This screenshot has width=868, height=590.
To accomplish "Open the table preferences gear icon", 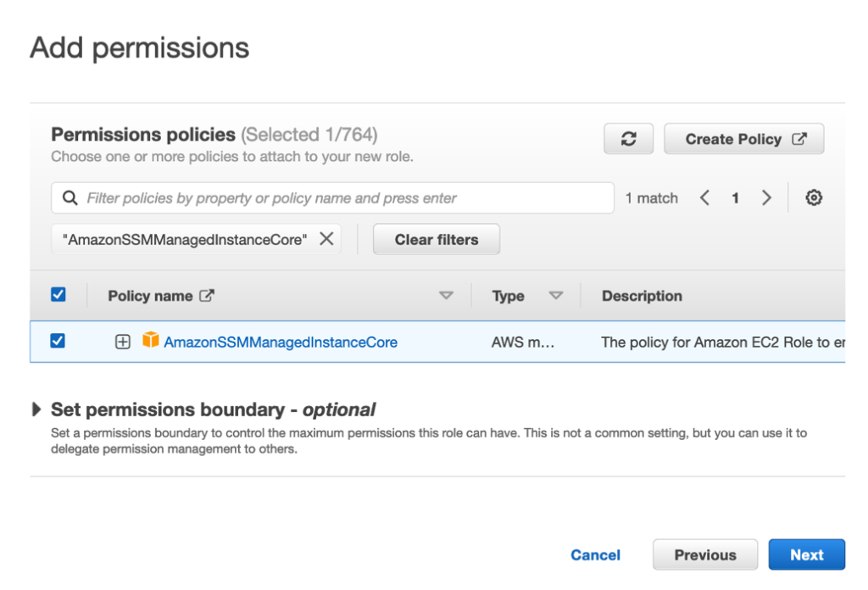I will tap(814, 198).
